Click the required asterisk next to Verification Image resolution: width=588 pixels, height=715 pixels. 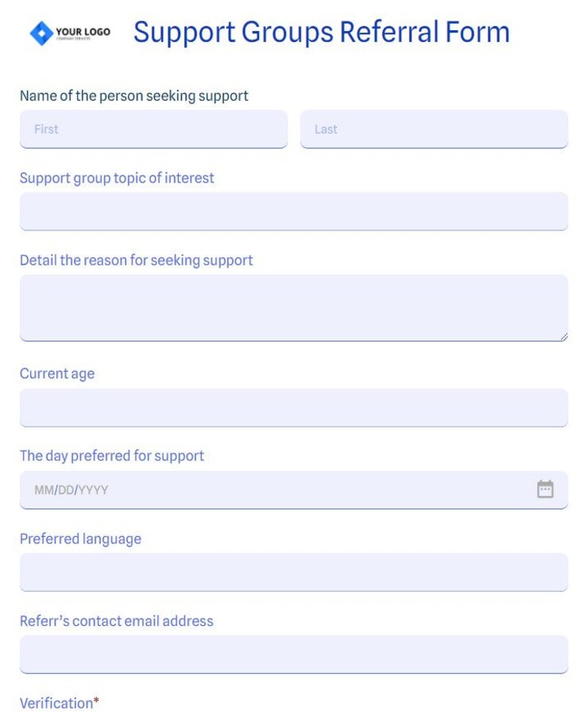[x=95, y=701]
